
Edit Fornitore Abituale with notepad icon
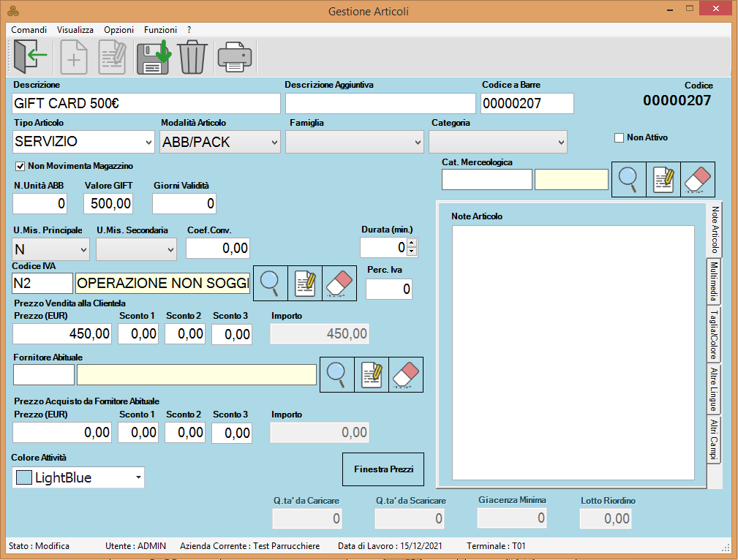[372, 374]
